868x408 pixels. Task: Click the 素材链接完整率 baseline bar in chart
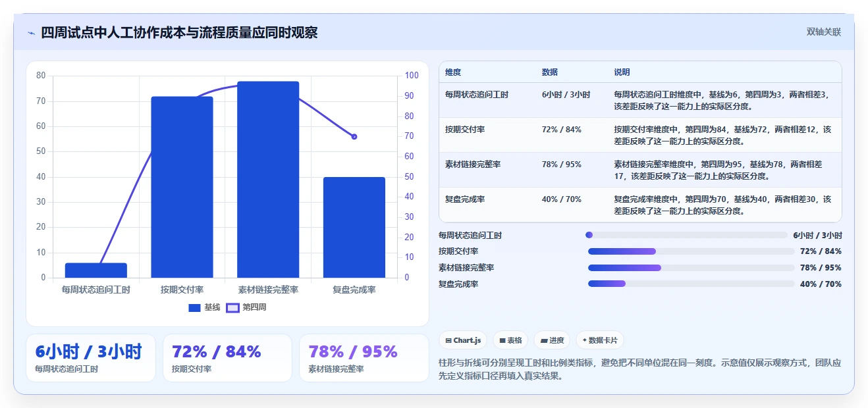268,180
